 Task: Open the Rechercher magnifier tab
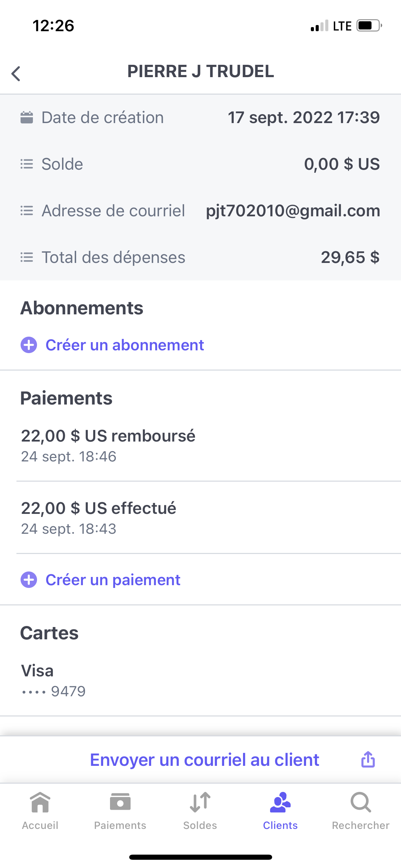pos(361,811)
